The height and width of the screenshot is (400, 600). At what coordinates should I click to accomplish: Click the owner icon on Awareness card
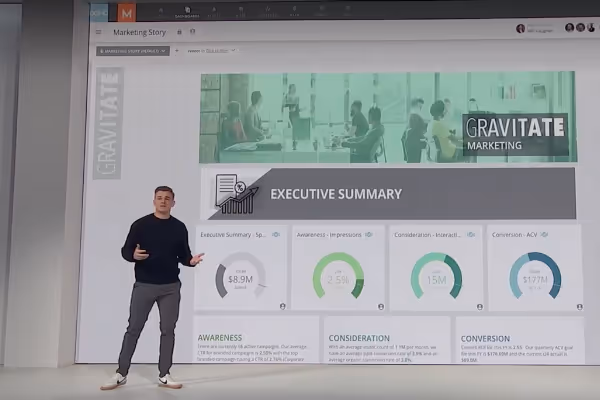click(x=381, y=307)
